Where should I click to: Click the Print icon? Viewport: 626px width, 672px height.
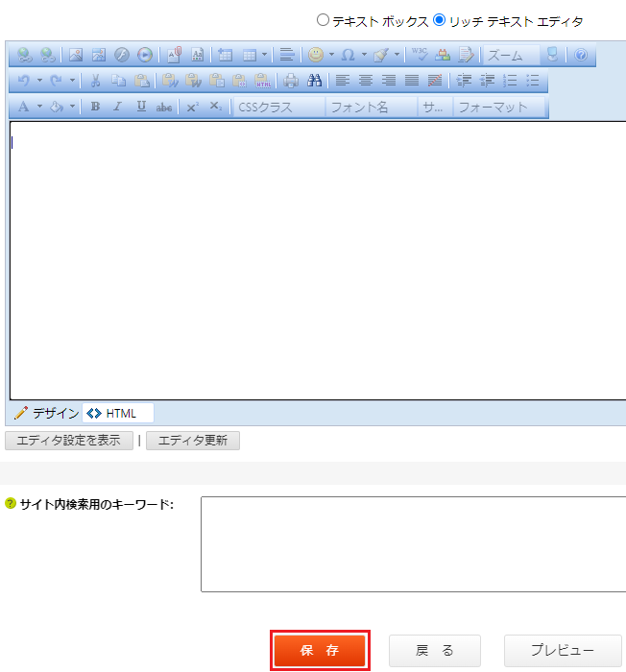click(291, 80)
